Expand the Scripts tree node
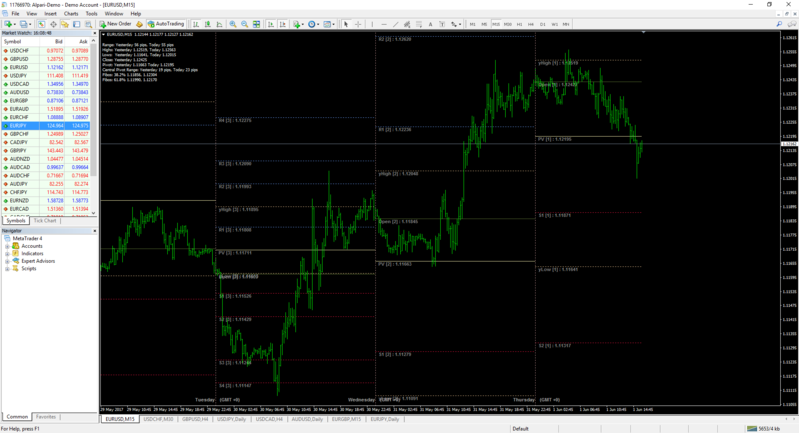Screen dimensions: 799x433 click(7, 268)
